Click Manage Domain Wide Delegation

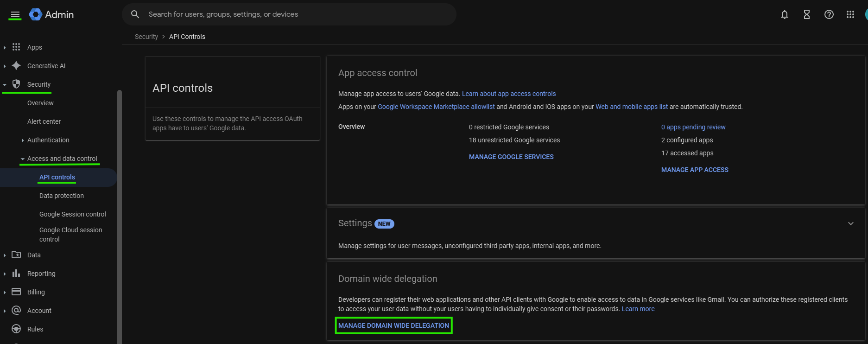click(x=393, y=325)
